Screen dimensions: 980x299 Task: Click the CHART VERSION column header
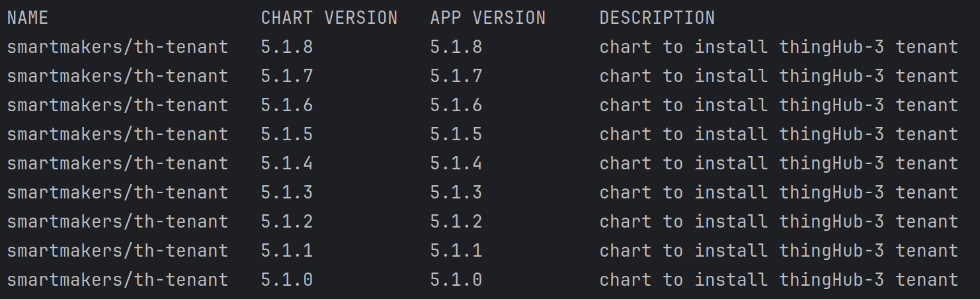[329, 18]
